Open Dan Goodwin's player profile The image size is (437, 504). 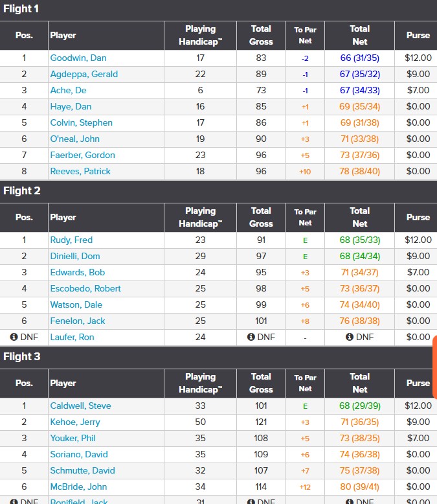click(x=78, y=58)
